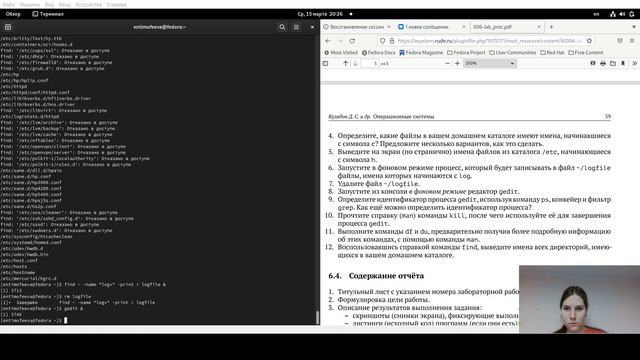Close the new message tab
The height and width of the screenshot is (360, 640).
(x=464, y=27)
